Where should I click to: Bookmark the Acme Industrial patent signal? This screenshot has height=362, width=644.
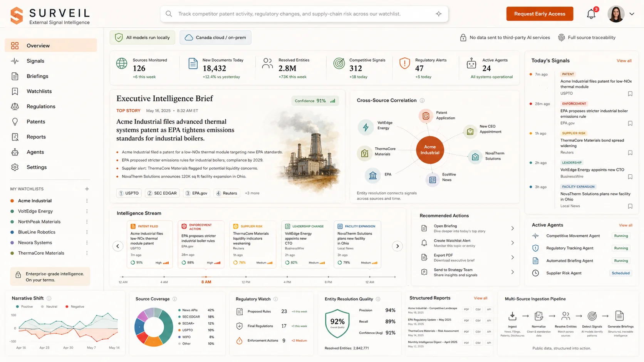pyautogui.click(x=630, y=93)
